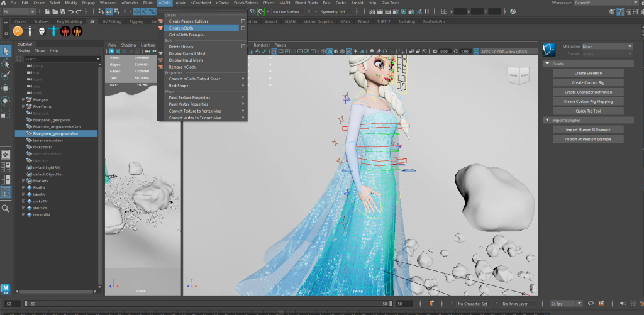The width and height of the screenshot is (644, 315).
Task: Select terrain:mountain in the Outliner
Action: click(x=48, y=140)
